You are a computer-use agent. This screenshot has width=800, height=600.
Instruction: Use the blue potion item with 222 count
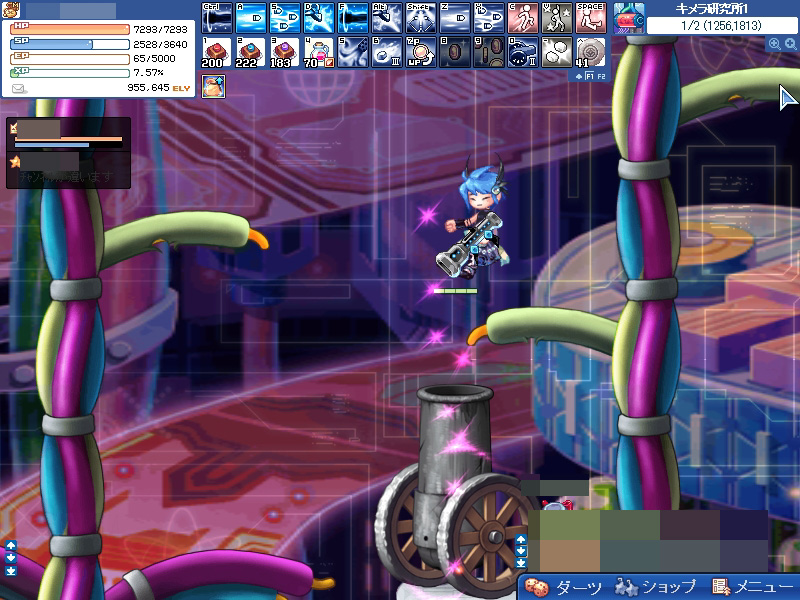click(251, 52)
